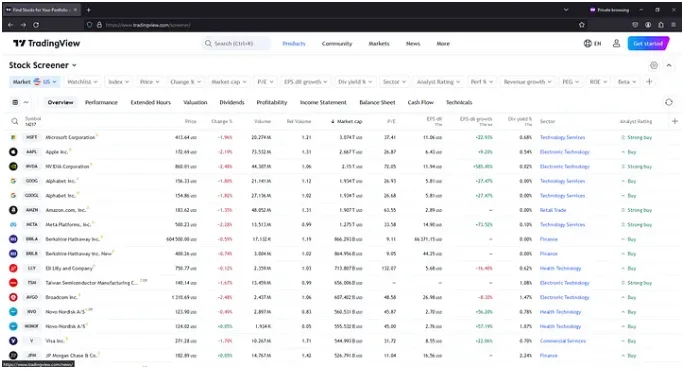Open the Community menu

tap(337, 44)
